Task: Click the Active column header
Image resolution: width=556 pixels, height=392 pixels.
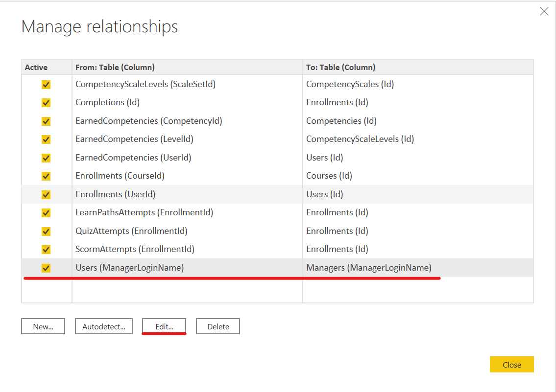Action: coord(36,67)
